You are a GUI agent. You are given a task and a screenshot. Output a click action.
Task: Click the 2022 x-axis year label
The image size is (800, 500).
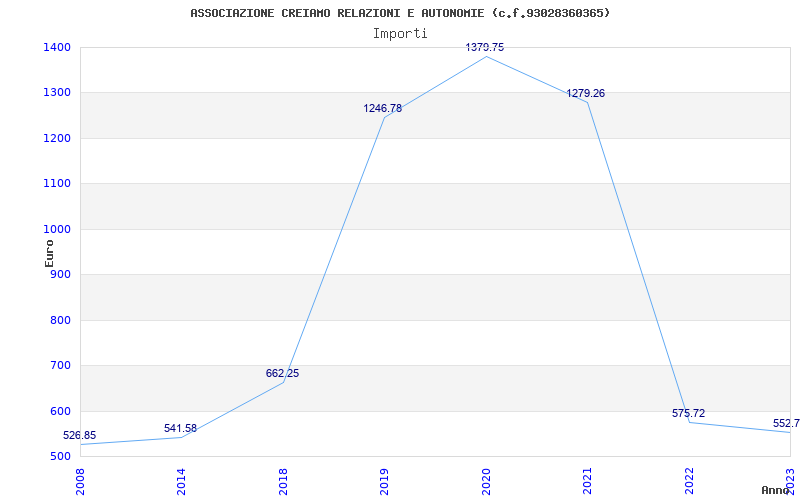(689, 479)
